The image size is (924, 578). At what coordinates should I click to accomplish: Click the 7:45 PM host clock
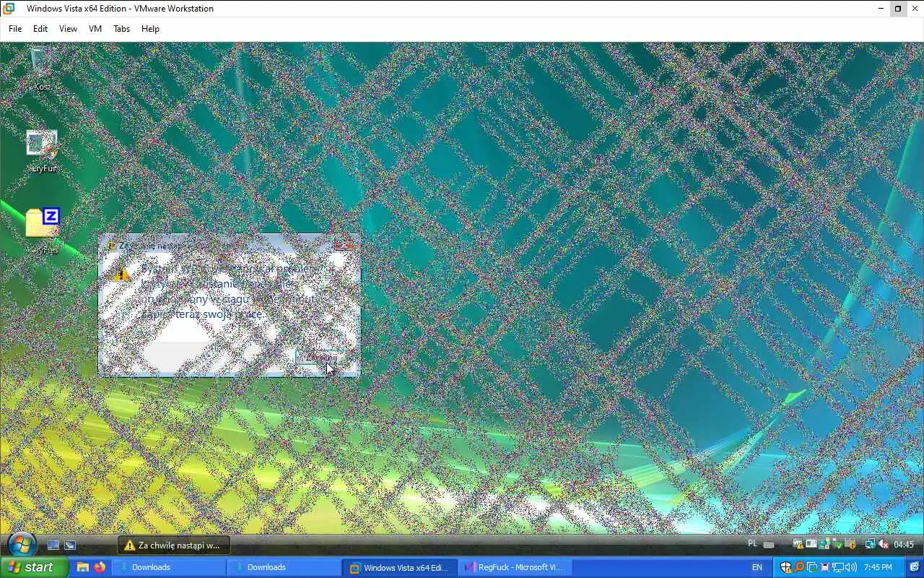(878, 567)
